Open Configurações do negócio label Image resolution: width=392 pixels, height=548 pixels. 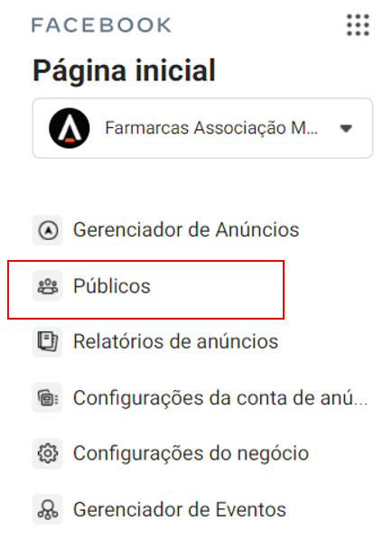(x=191, y=454)
